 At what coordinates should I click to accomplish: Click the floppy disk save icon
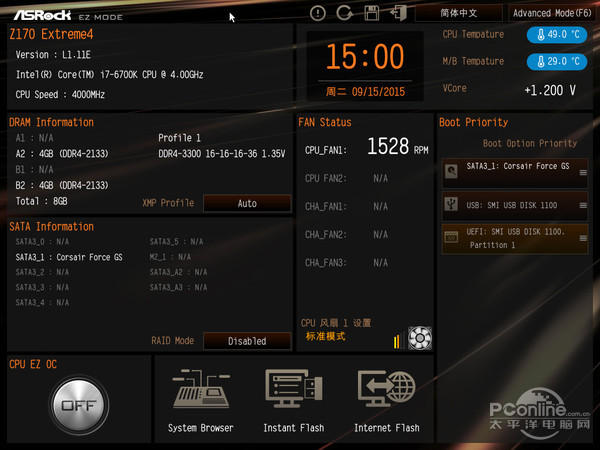(372, 13)
